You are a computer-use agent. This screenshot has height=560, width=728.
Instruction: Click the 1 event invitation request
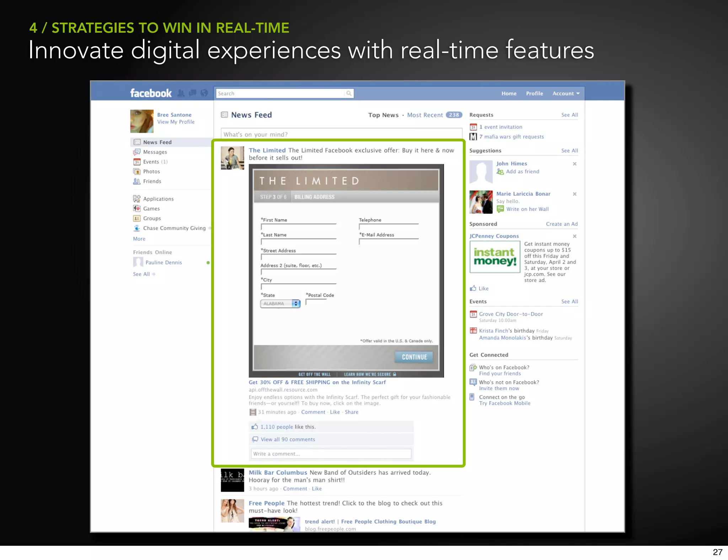click(x=500, y=127)
